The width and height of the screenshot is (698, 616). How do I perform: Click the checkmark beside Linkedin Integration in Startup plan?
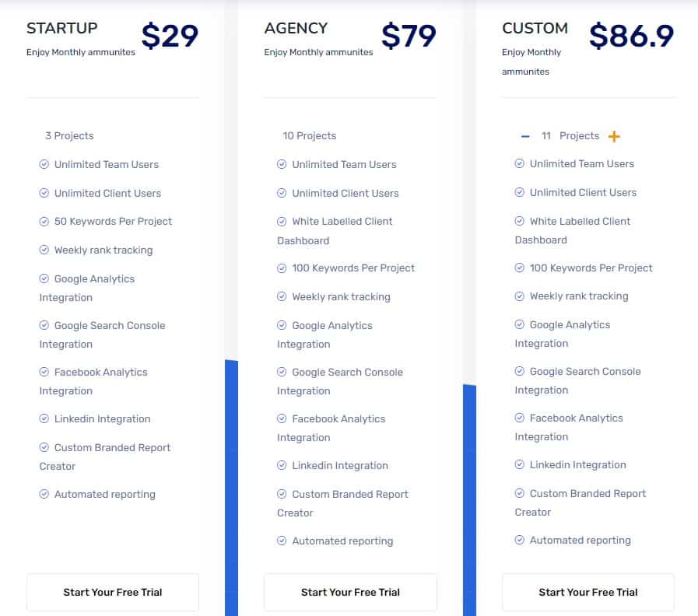point(44,418)
